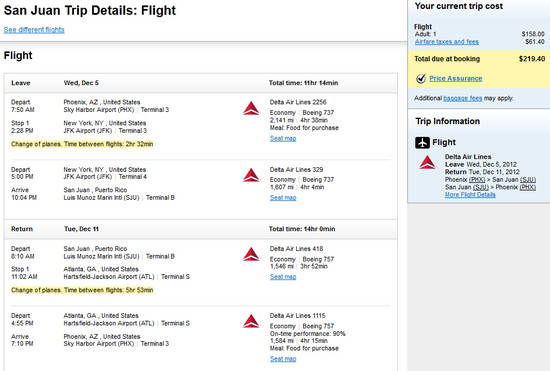Open the Airfare taxes and fees link

(x=447, y=42)
